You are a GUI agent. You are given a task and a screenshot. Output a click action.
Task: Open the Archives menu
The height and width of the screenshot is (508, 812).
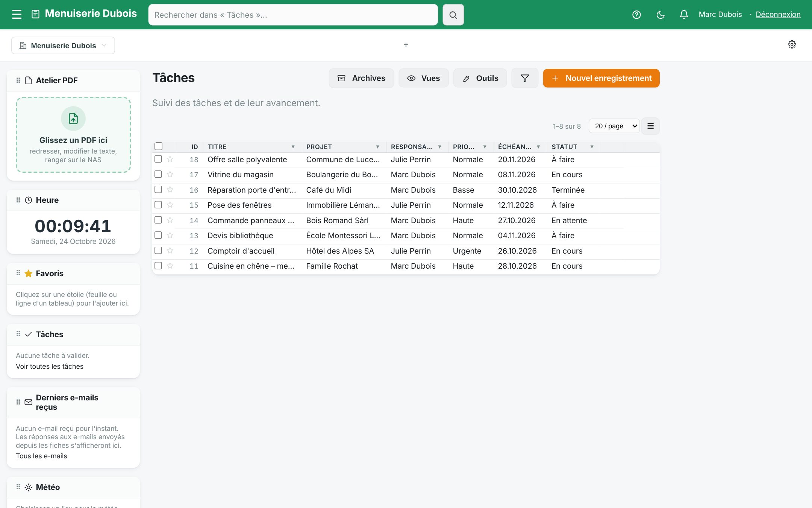coord(361,78)
